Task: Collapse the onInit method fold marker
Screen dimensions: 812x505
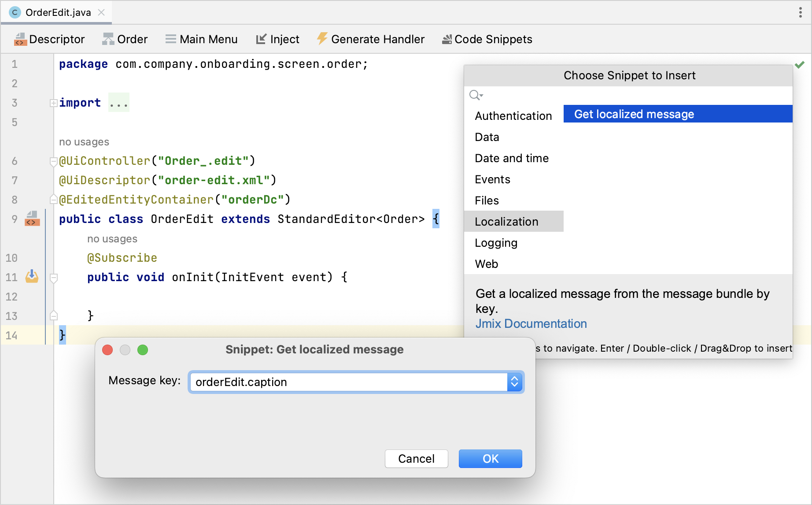Action: point(54,278)
